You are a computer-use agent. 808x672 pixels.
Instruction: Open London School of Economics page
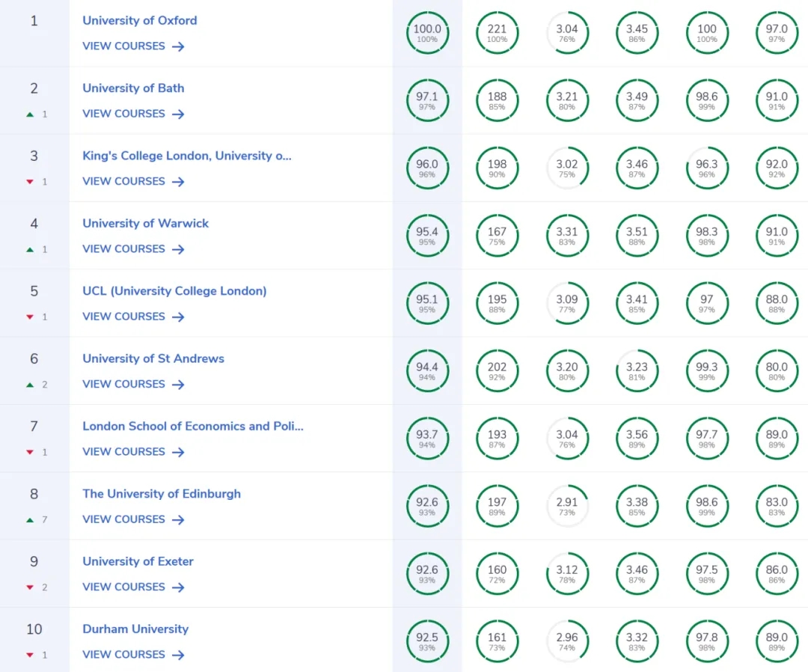(193, 426)
